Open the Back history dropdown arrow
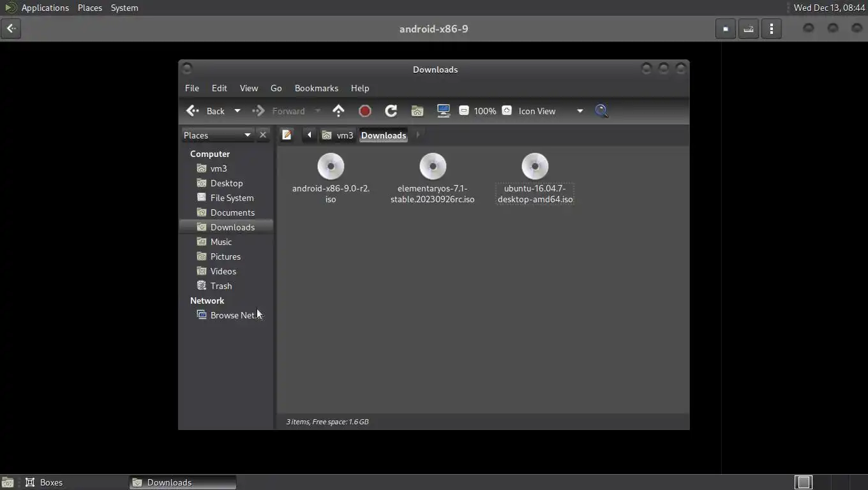Screen dimensions: 868x490 (x=237, y=111)
